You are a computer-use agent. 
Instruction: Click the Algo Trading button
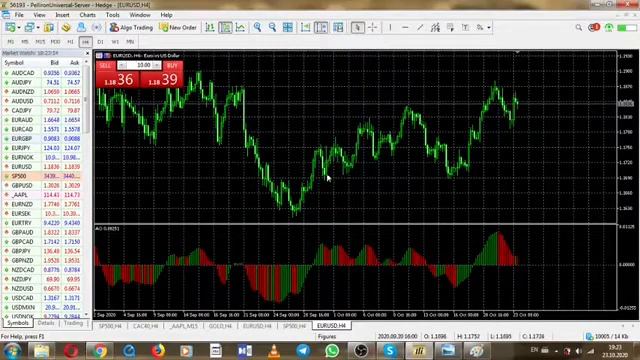click(131, 27)
